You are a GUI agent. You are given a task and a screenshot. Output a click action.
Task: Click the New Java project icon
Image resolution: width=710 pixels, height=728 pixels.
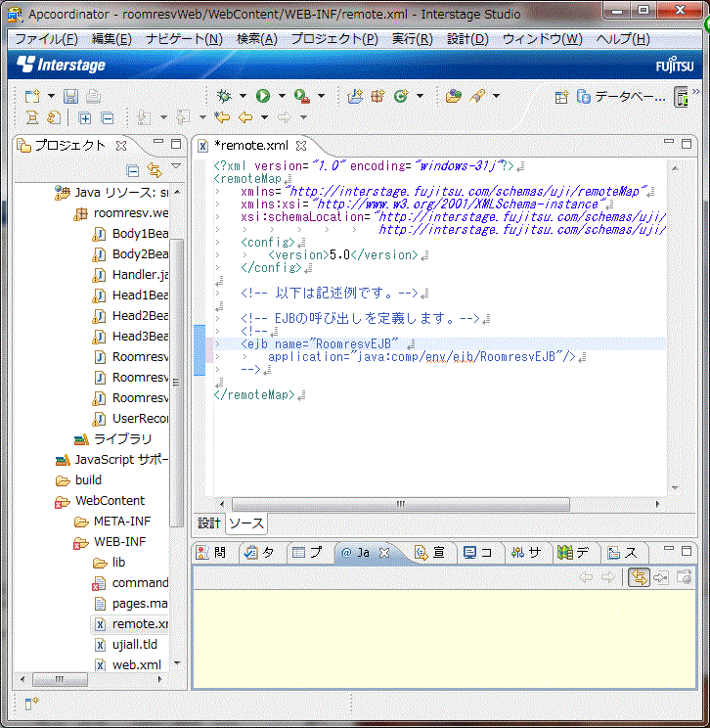coord(355,96)
